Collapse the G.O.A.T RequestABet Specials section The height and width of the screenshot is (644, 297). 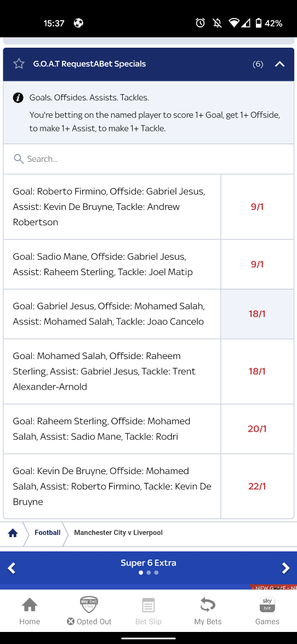click(x=280, y=64)
